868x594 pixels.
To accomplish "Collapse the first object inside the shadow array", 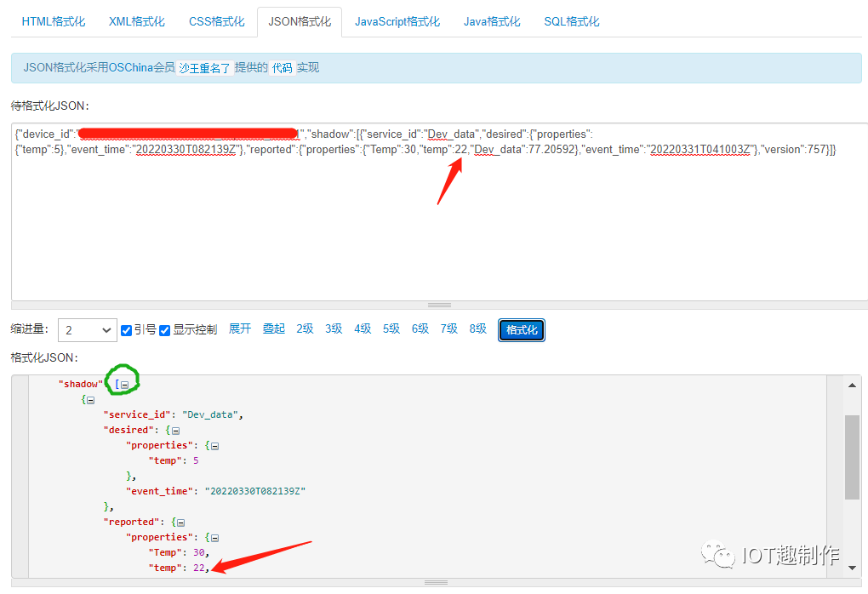I will [x=89, y=399].
